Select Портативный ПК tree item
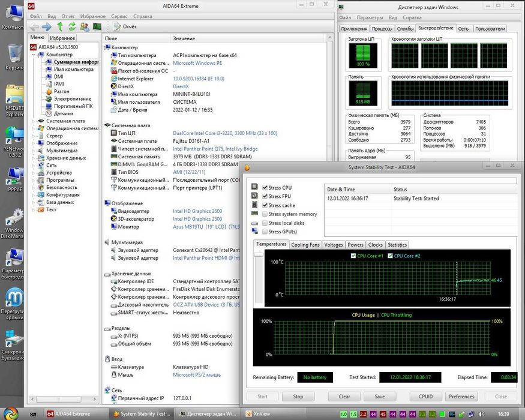This screenshot has height=420, width=525. click(73, 106)
